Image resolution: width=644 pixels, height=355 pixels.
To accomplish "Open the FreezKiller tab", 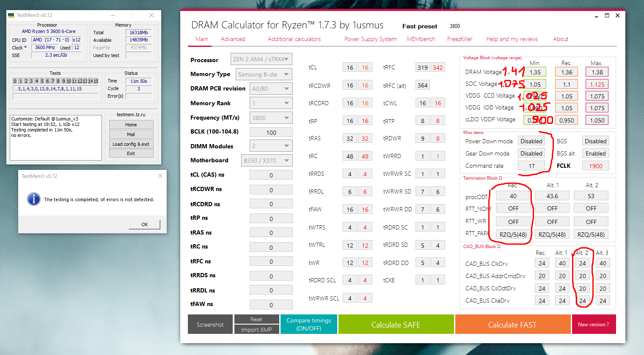I will click(460, 39).
